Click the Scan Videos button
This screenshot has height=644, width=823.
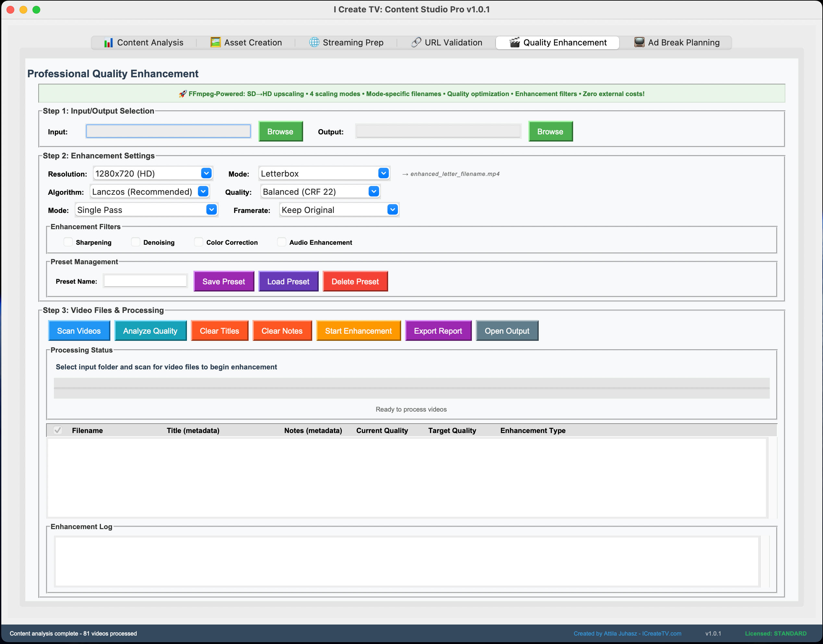[x=79, y=331]
